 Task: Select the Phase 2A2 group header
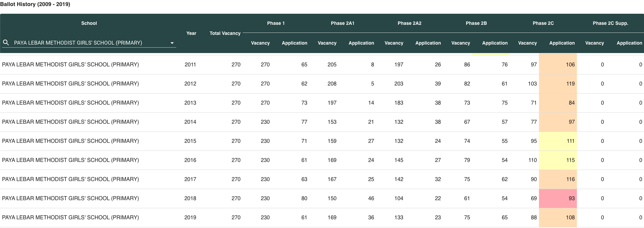click(x=409, y=23)
